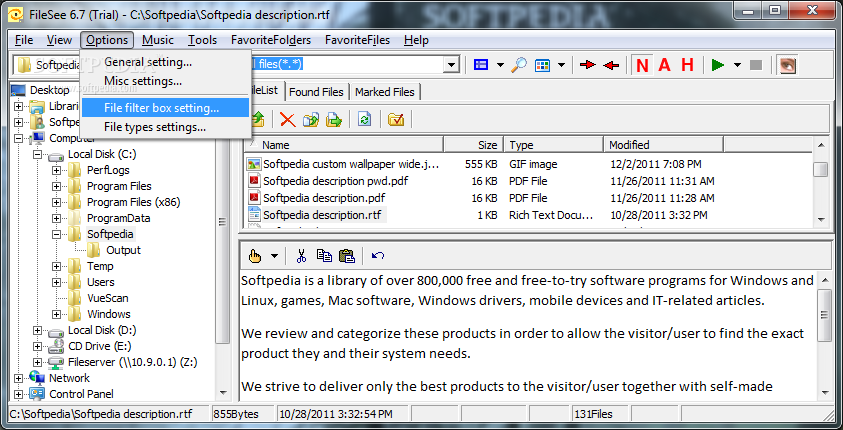Viewport: 843px width, 430px height.
Task: Open the file filter combo box dropdown
Action: pos(451,65)
